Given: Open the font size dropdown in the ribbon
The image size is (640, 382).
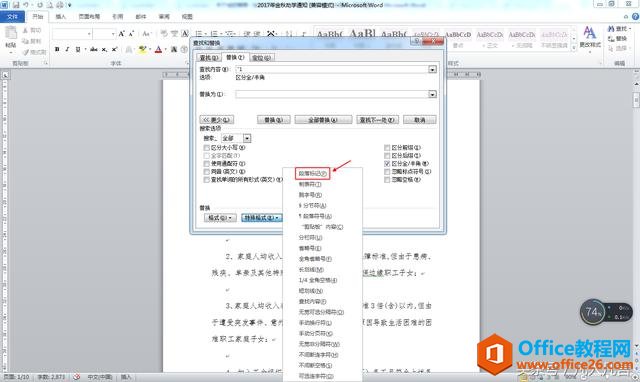Looking at the screenshot, I should [113, 34].
